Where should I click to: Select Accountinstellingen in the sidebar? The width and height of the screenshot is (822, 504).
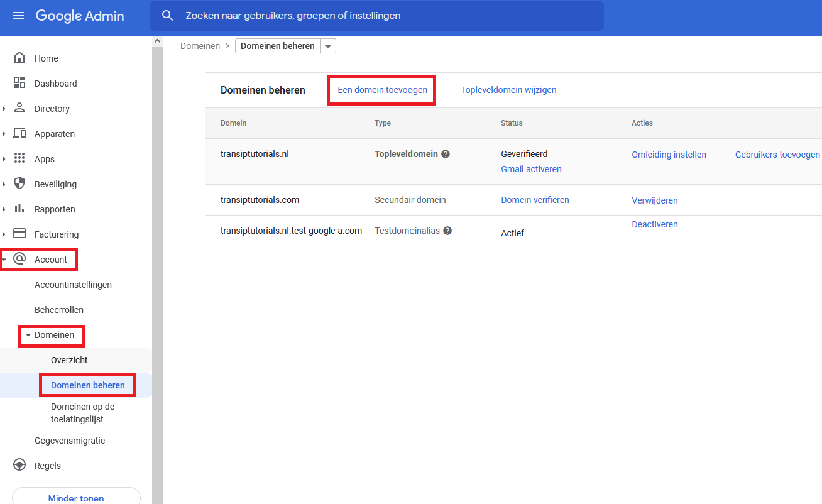coord(73,285)
